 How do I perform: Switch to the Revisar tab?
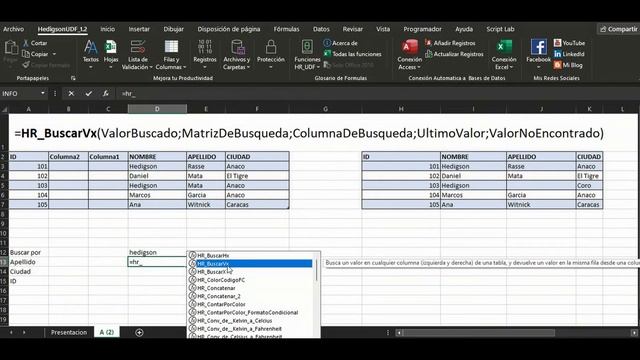coord(353,29)
